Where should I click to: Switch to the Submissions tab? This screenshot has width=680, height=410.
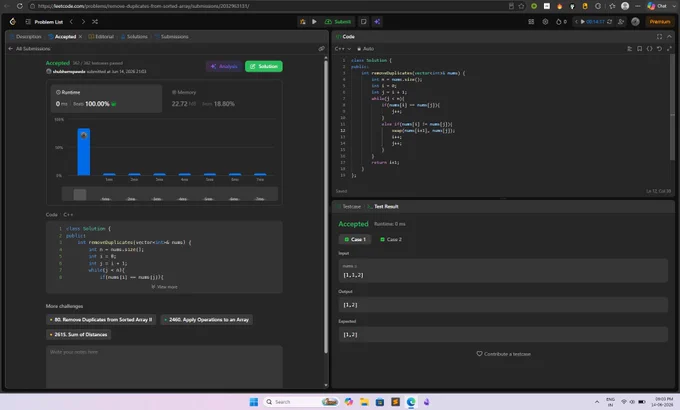point(171,36)
